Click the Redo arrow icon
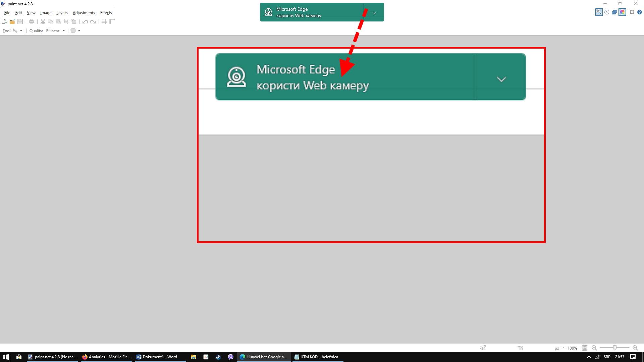 (x=93, y=21)
